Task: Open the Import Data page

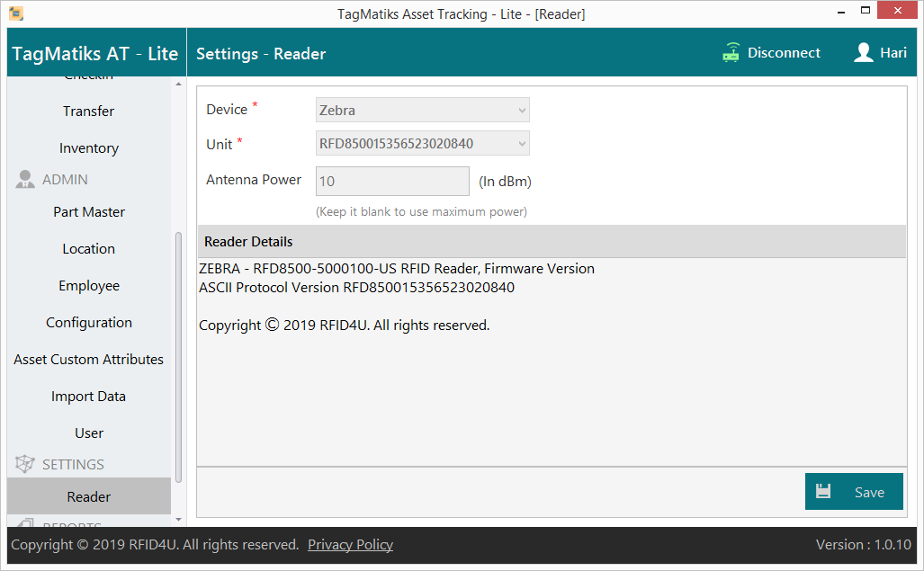Action: pos(88,397)
